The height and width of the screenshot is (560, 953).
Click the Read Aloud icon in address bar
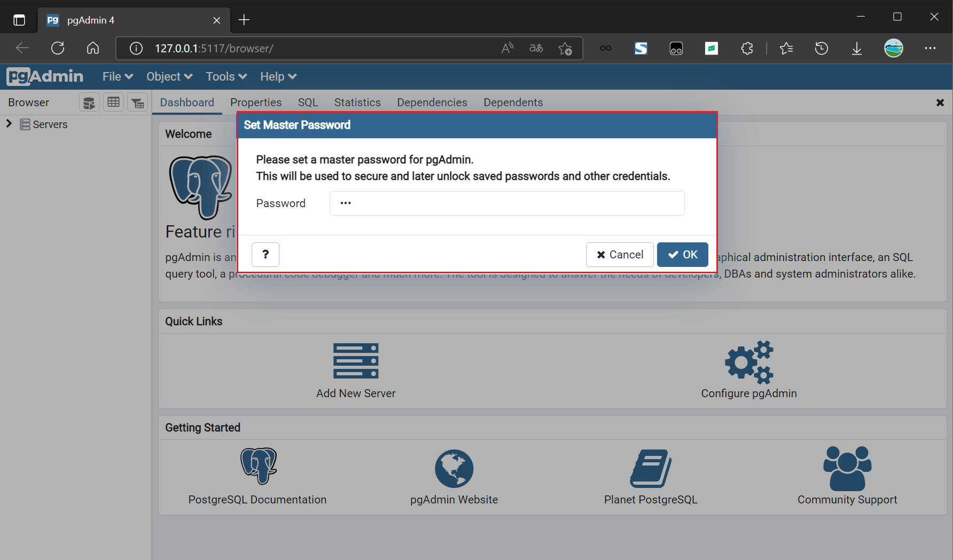tap(507, 49)
